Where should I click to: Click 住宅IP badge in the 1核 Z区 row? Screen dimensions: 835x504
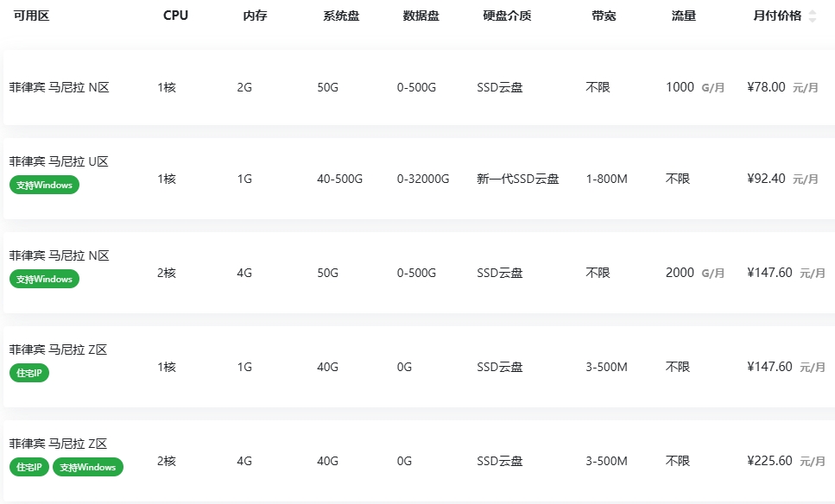coord(29,373)
